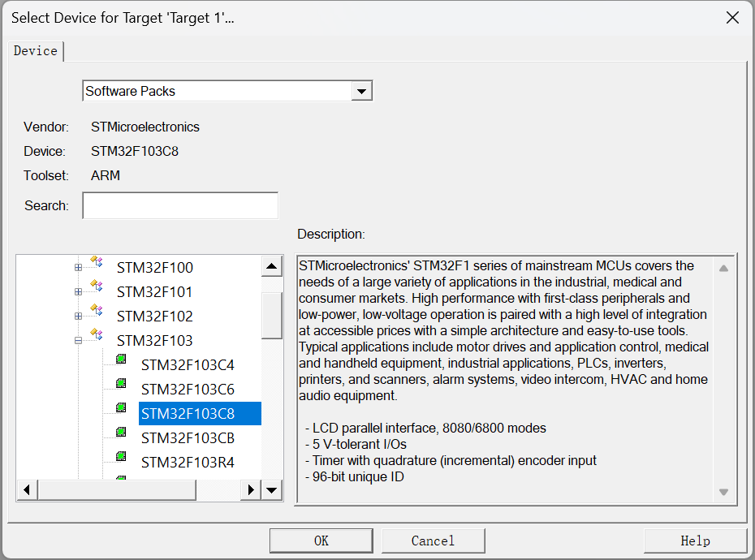Select the Device tab
755x560 pixels.
click(x=36, y=51)
